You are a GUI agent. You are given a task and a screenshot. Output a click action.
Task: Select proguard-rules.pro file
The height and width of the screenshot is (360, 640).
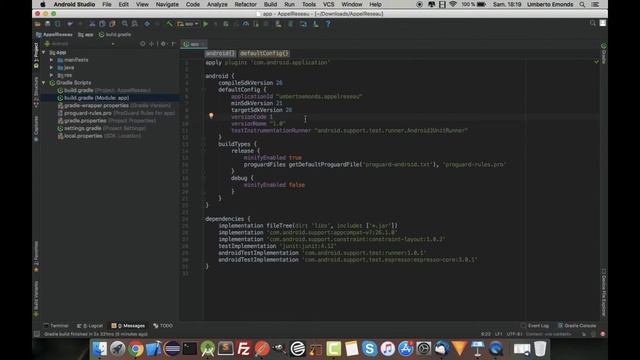pos(116,113)
